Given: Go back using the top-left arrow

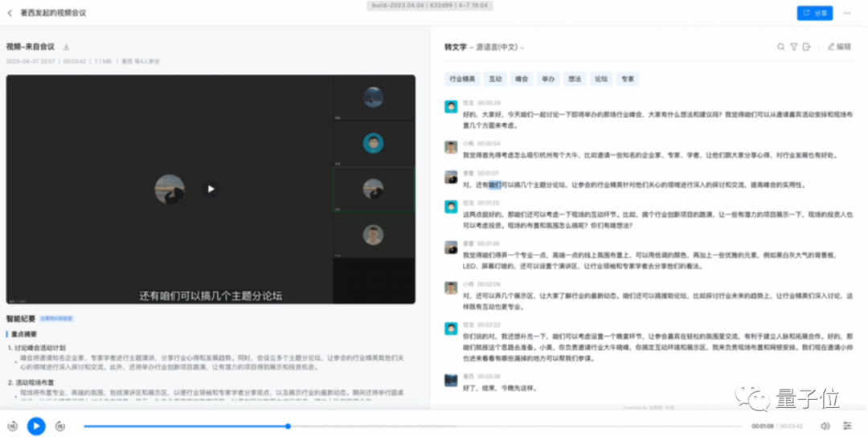Looking at the screenshot, I should point(10,13).
